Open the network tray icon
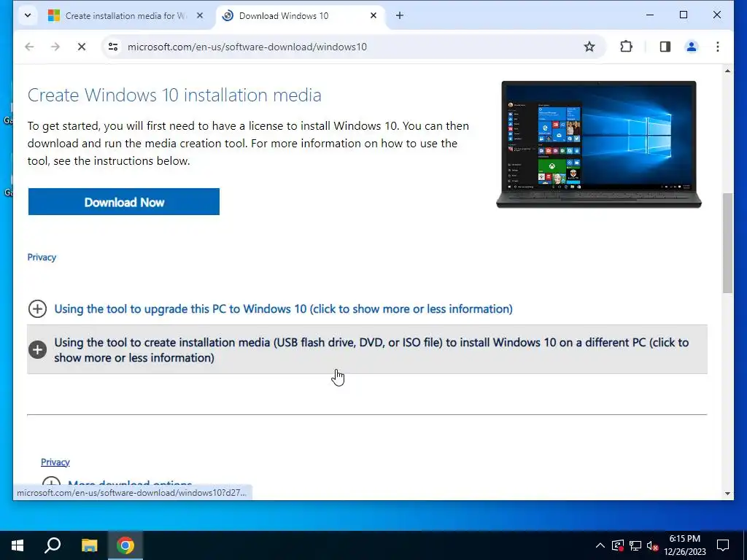The width and height of the screenshot is (747, 560). point(635,545)
